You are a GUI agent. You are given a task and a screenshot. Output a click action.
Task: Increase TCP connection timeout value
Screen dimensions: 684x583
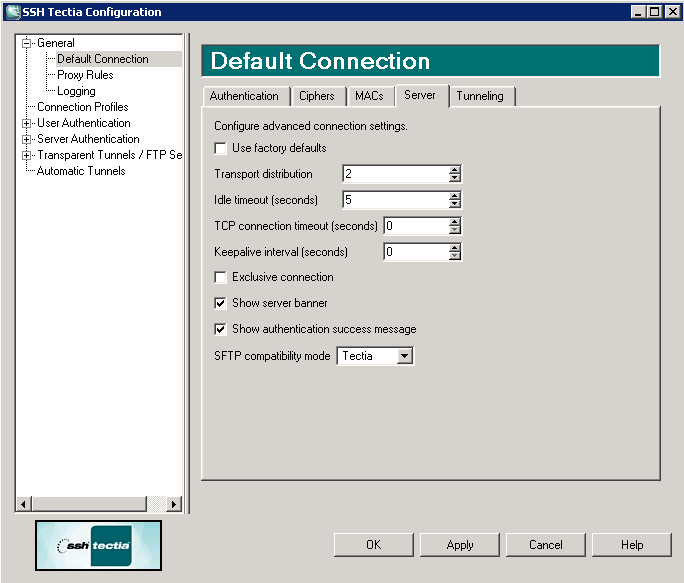coord(455,222)
